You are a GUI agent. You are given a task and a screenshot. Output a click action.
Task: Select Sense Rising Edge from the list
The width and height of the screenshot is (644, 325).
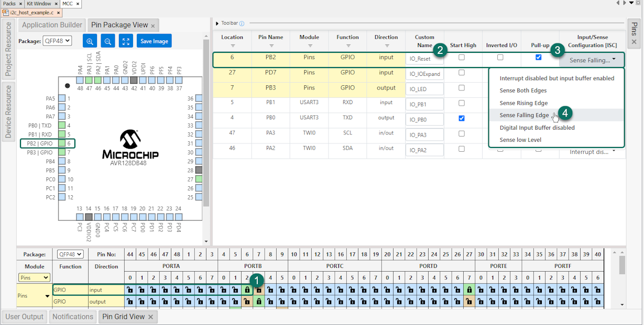(523, 103)
